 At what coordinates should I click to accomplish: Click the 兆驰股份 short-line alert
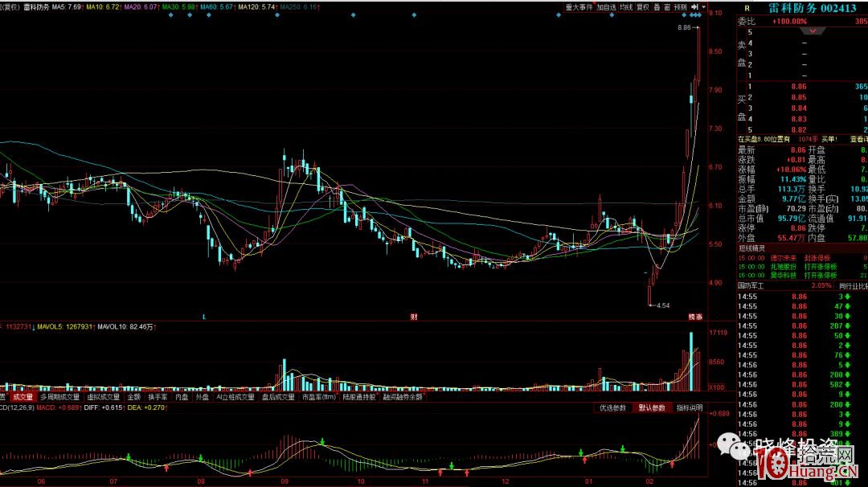point(783,267)
